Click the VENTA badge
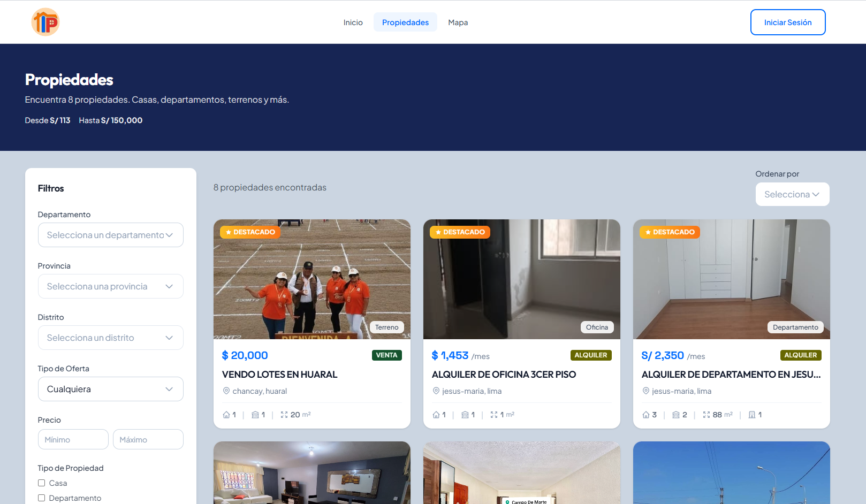The width and height of the screenshot is (866, 504). [386, 355]
